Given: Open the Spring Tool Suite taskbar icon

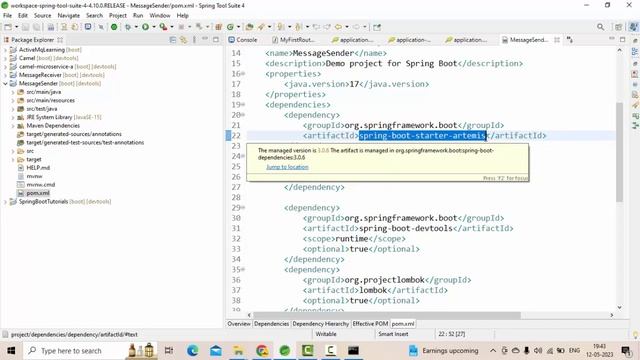Looking at the screenshot, I should tap(284, 350).
